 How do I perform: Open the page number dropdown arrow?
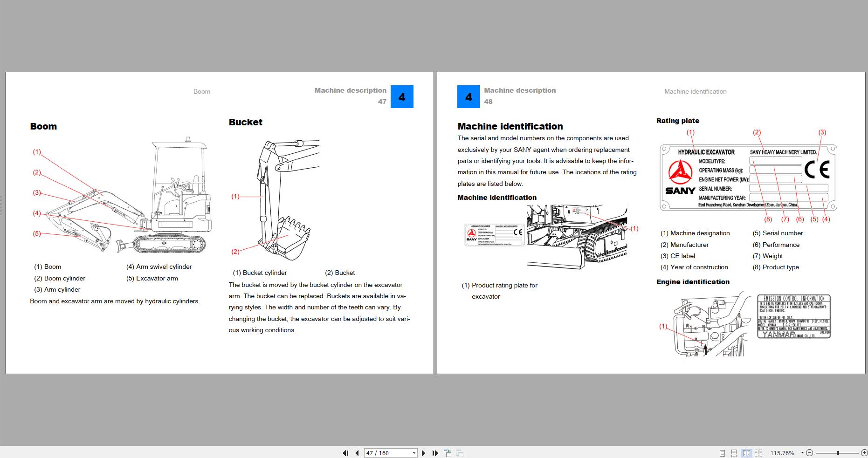click(414, 453)
